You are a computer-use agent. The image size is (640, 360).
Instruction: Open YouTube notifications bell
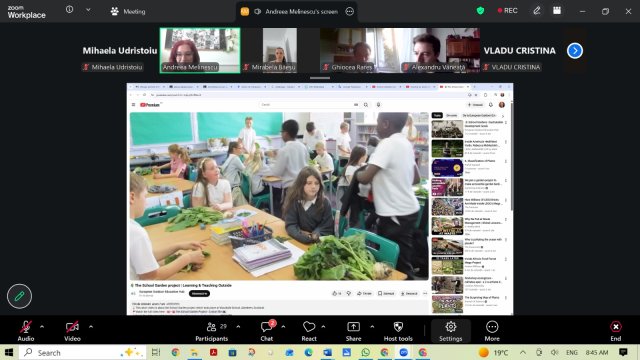[491, 105]
